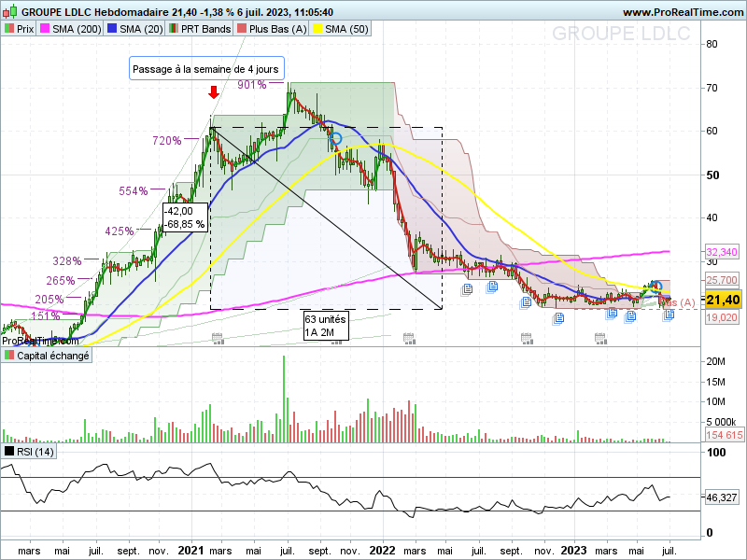This screenshot has height=560, width=747.
Task: Select the PRT Bands legend label
Action: [x=205, y=29]
